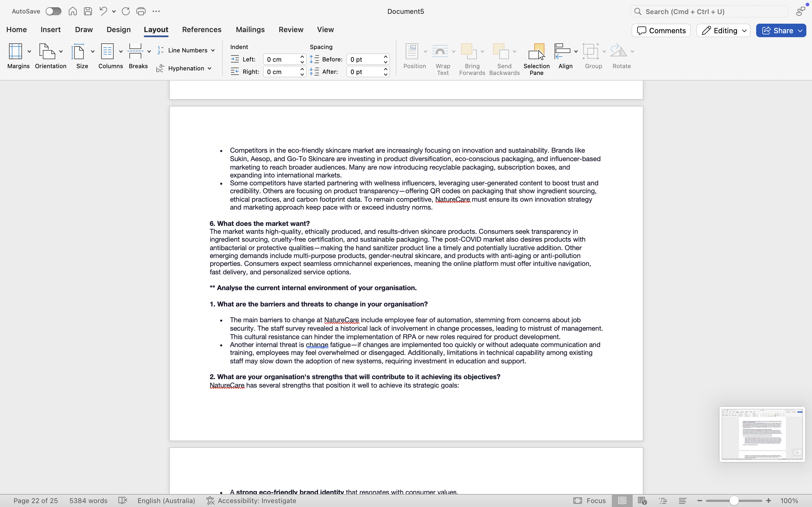Click the Breaks icon

tap(136, 52)
